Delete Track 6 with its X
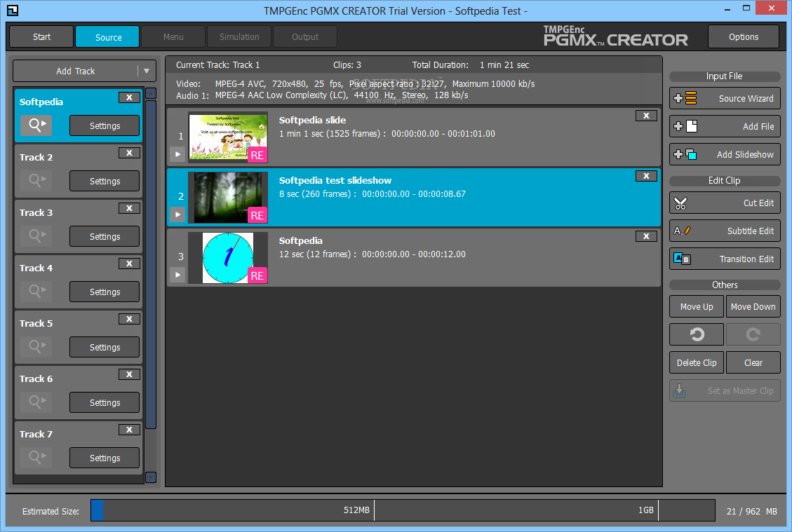This screenshot has height=532, width=792. tap(129, 374)
